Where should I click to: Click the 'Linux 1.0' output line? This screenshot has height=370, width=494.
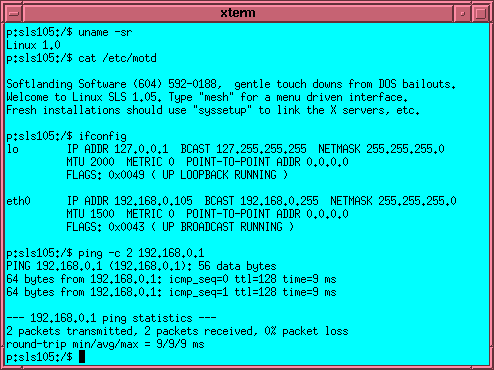(33, 45)
